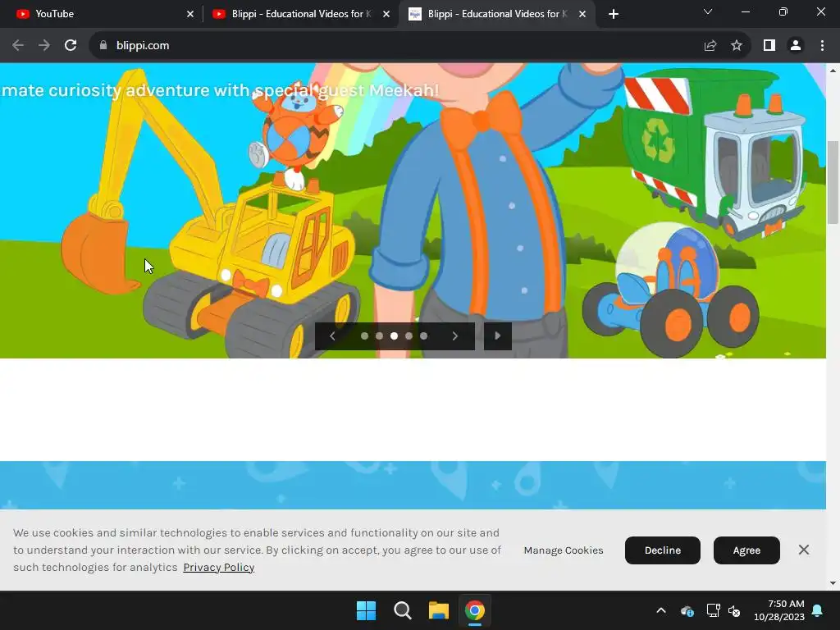Open a new browser tab
Viewport: 840px width, 630px height.
614,14
